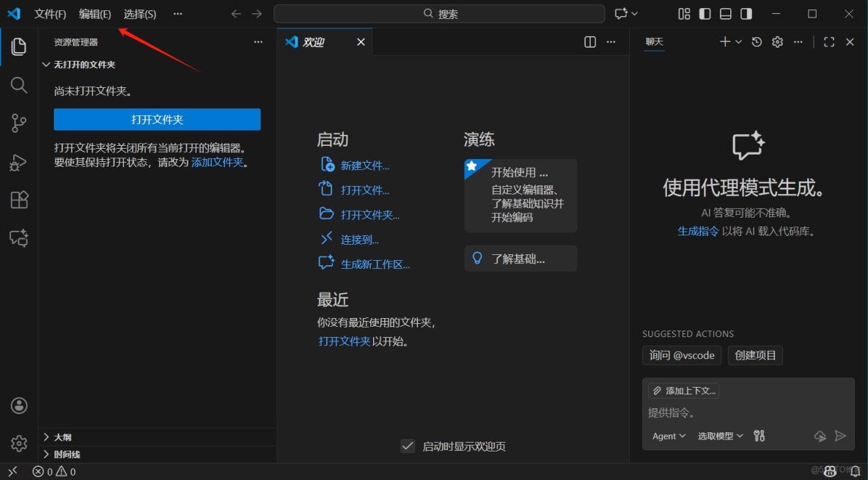The width and height of the screenshot is (868, 480).
Task: Open the Extensions view
Action: pyautogui.click(x=18, y=199)
